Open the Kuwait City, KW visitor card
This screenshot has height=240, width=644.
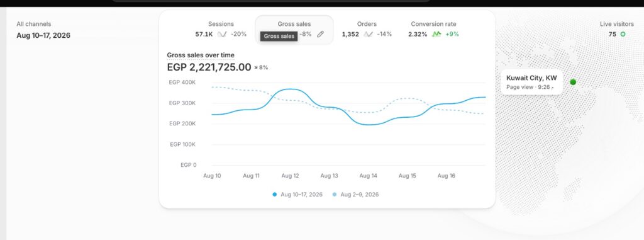(531, 82)
